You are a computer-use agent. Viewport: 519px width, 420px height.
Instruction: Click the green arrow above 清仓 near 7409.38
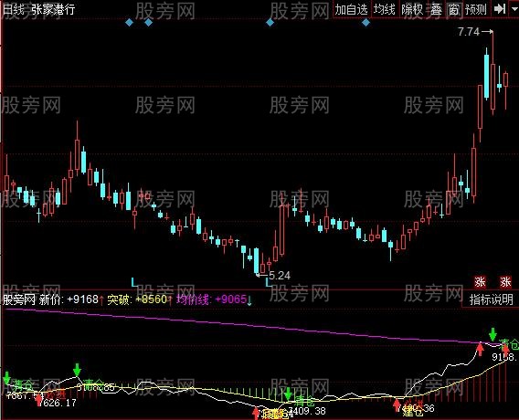coord(288,394)
